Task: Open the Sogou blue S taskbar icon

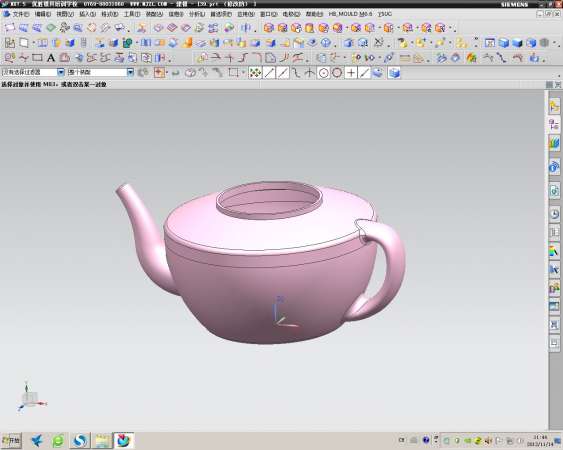Action: tap(80, 440)
